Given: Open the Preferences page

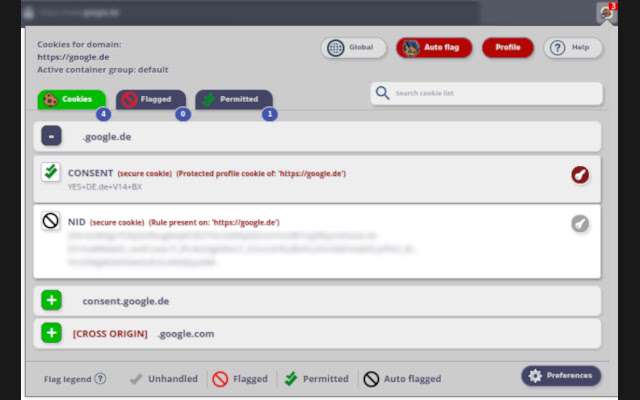Looking at the screenshot, I should coord(561,376).
